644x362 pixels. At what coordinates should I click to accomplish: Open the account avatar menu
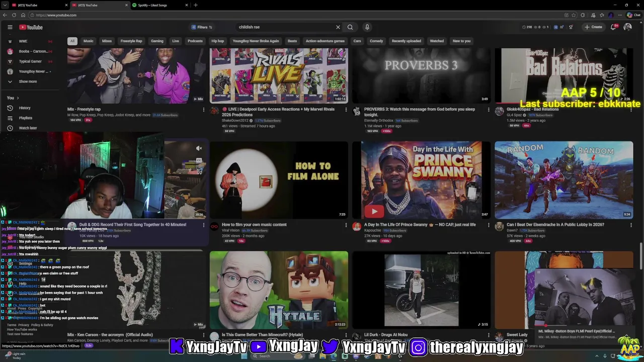pyautogui.click(x=627, y=27)
